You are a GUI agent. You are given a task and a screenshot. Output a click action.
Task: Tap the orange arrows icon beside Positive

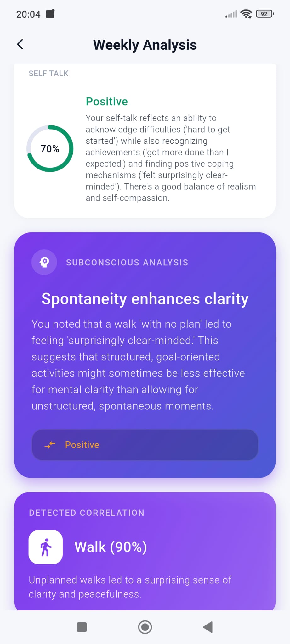pos(49,445)
